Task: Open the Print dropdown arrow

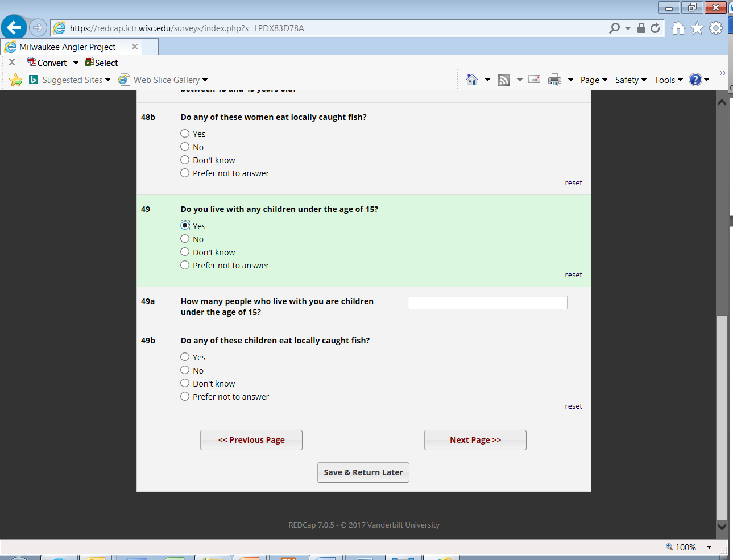Action: click(570, 80)
